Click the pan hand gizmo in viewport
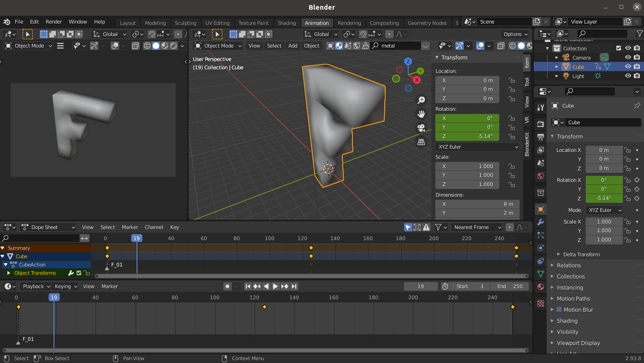The width and height of the screenshot is (644, 363). pyautogui.click(x=421, y=114)
